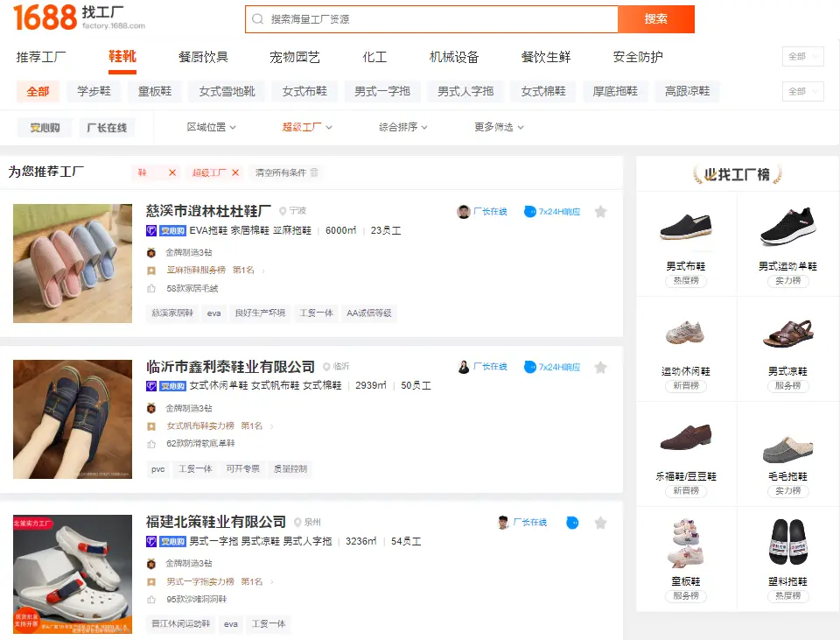Switch to 推荐工厂 tab
Viewport: 840px width, 640px height.
[41, 57]
